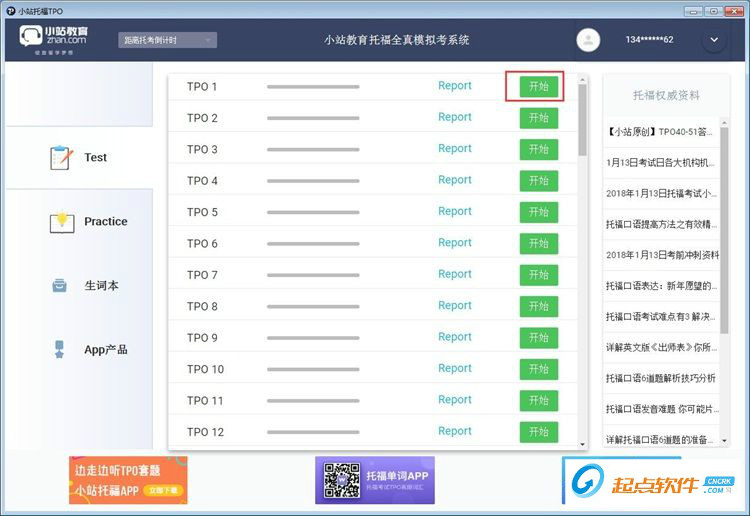Click the TPO 1 row label
This screenshot has height=516, width=750.
click(202, 87)
